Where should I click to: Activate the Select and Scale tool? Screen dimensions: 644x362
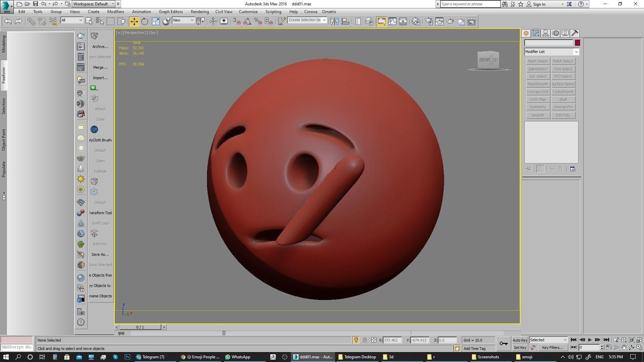coord(156,21)
